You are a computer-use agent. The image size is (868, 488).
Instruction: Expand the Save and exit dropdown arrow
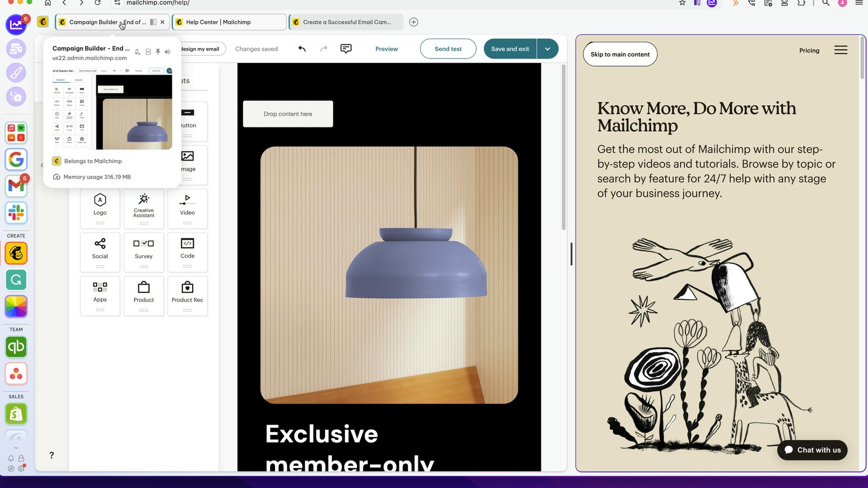pos(548,49)
